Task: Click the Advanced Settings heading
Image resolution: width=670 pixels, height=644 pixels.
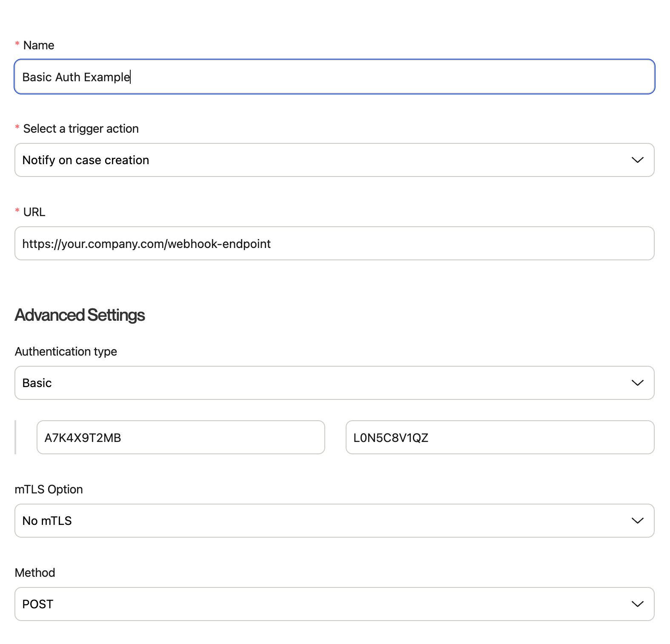Action: coord(80,315)
